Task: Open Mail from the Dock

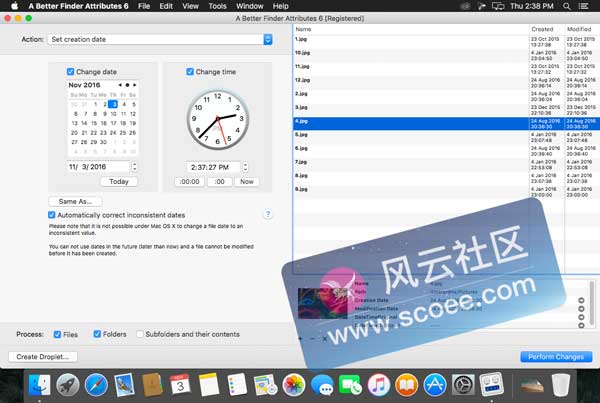Action: [x=124, y=385]
